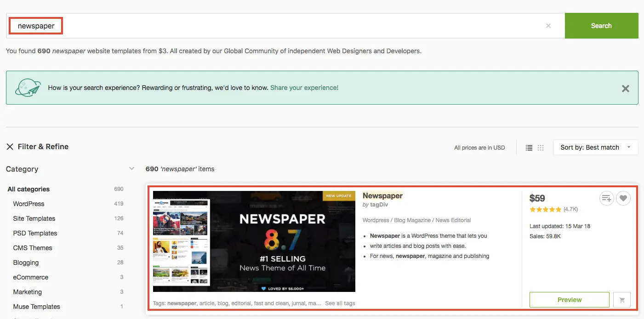Add Newspaper to collection icon
The image size is (644, 319).
[607, 198]
